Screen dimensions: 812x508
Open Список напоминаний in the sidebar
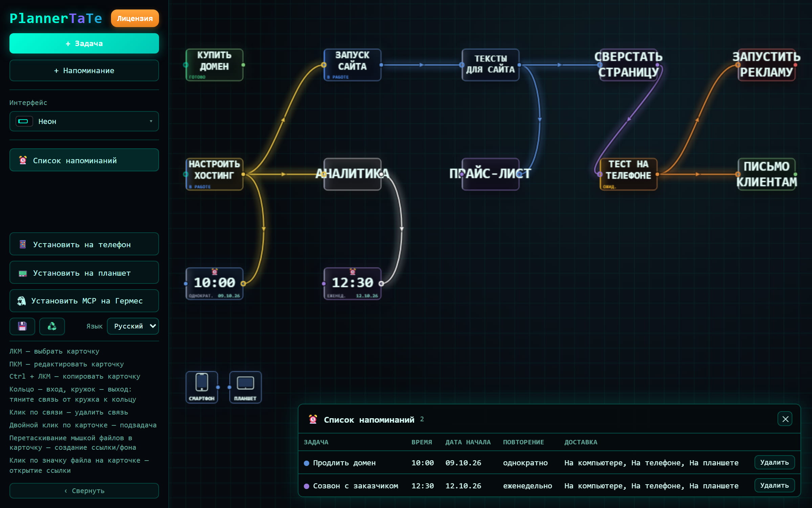[84, 160]
